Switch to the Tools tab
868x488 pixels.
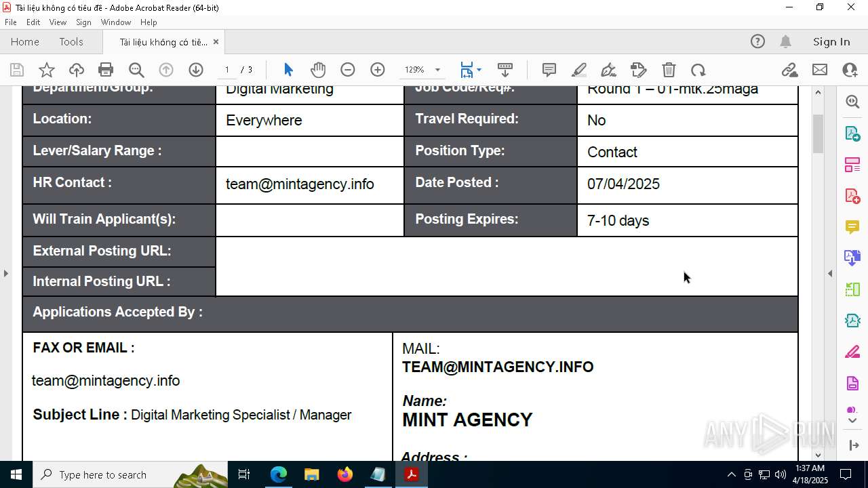click(x=71, y=42)
